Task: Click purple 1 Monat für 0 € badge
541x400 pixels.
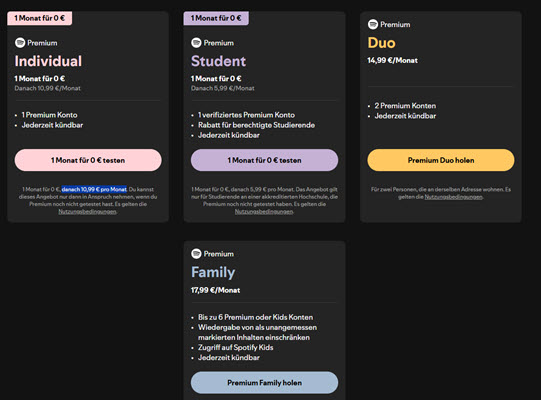Action: [x=216, y=18]
